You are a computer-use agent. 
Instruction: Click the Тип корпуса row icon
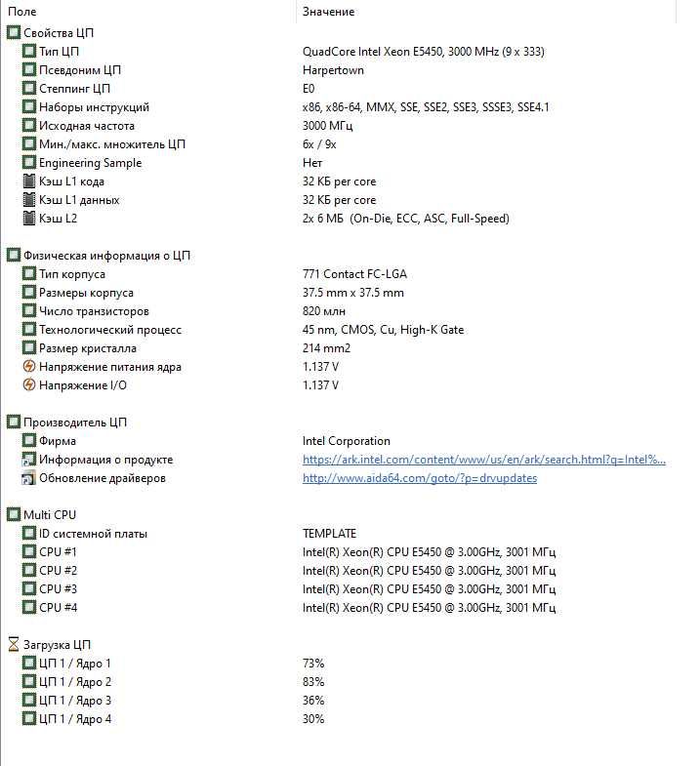pos(29,274)
